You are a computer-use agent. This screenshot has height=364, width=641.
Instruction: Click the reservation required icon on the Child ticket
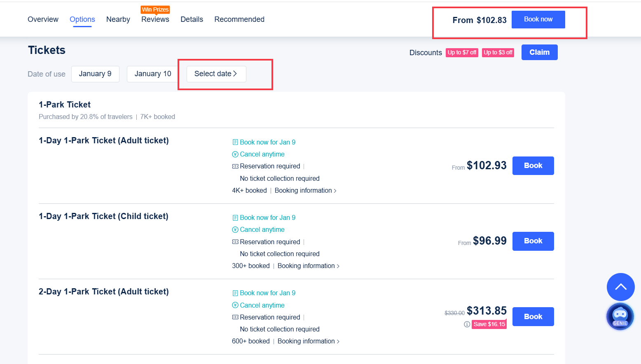point(235,242)
